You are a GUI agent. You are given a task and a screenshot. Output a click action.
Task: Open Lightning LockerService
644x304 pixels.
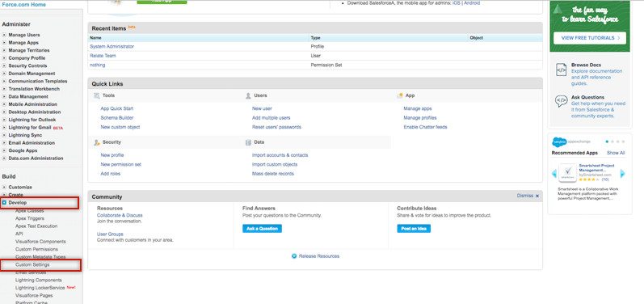[x=40, y=288]
